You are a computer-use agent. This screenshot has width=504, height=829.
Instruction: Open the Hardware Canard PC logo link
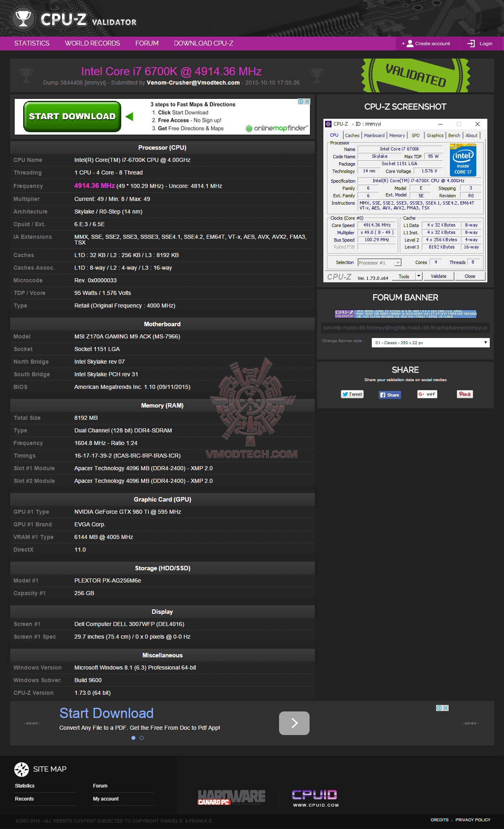[x=231, y=798]
